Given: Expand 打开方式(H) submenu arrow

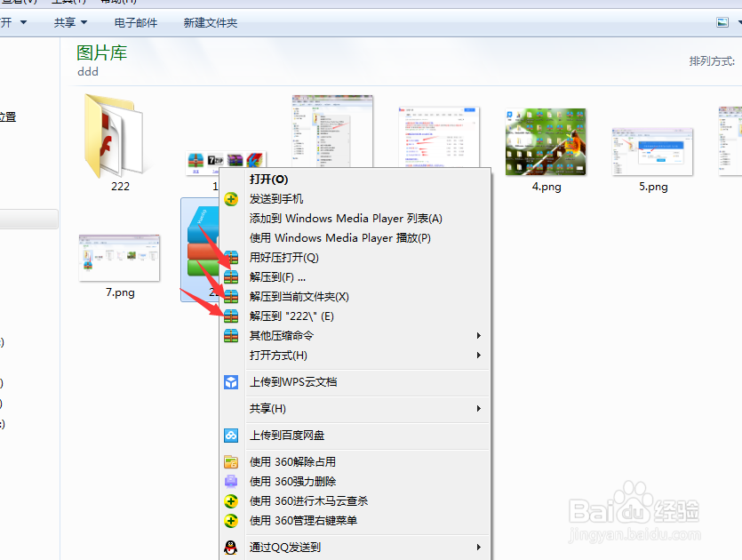Looking at the screenshot, I should pos(478,355).
